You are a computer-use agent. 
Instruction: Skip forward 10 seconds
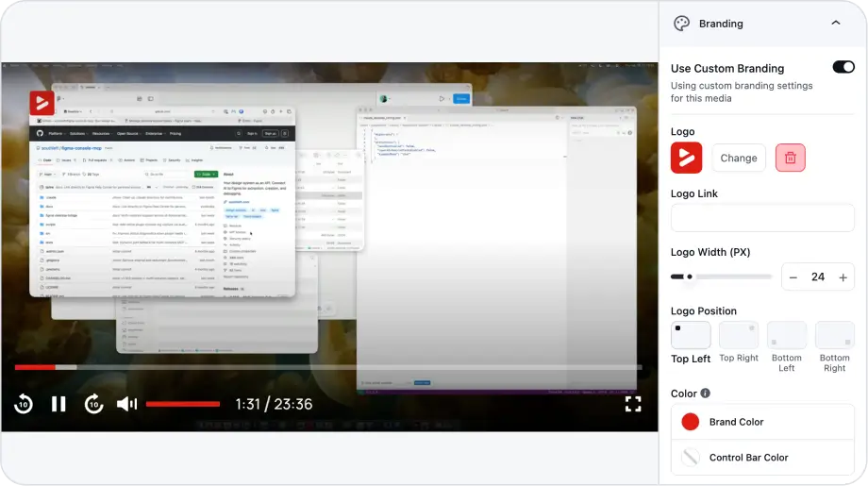click(x=93, y=404)
